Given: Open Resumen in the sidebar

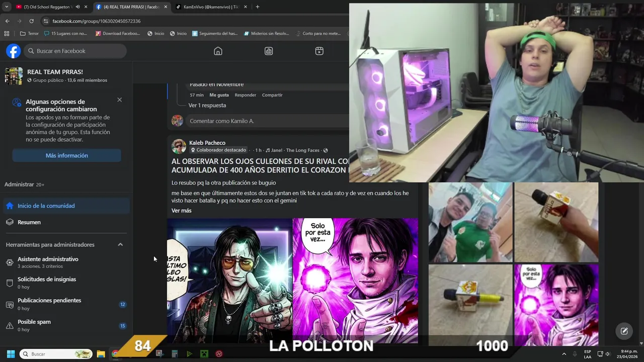Looking at the screenshot, I should click(66, 222).
